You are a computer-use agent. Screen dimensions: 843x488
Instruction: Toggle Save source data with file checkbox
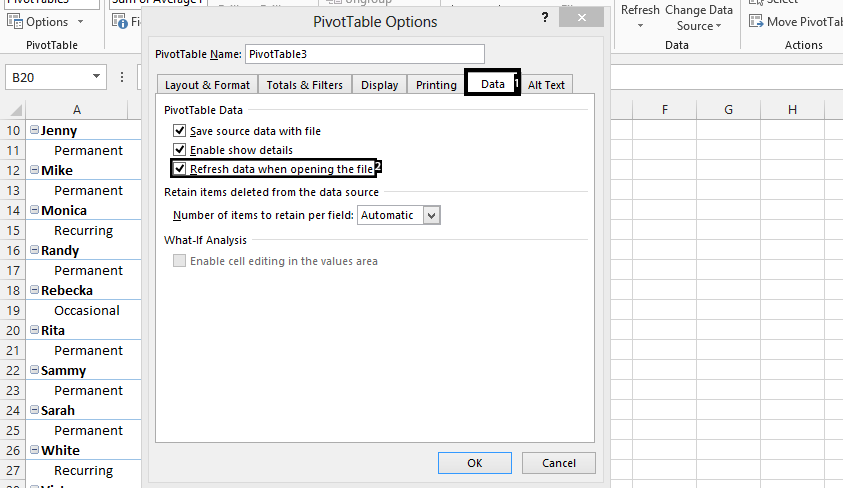[x=180, y=131]
